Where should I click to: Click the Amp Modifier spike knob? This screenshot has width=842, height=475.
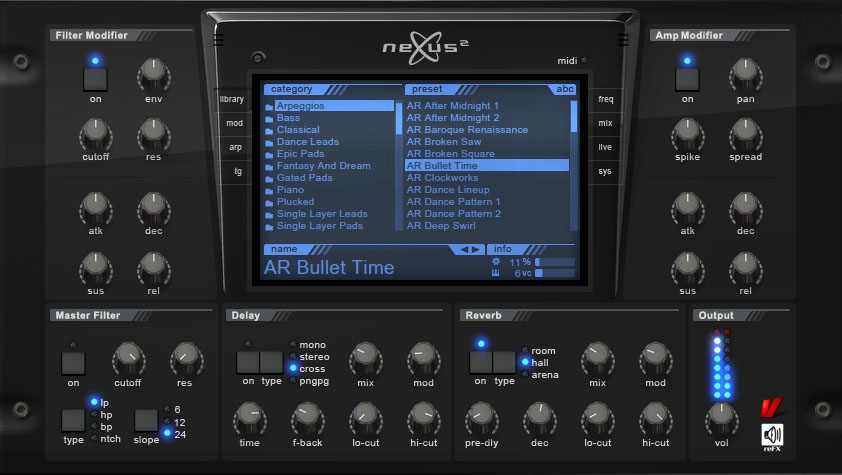(x=687, y=134)
